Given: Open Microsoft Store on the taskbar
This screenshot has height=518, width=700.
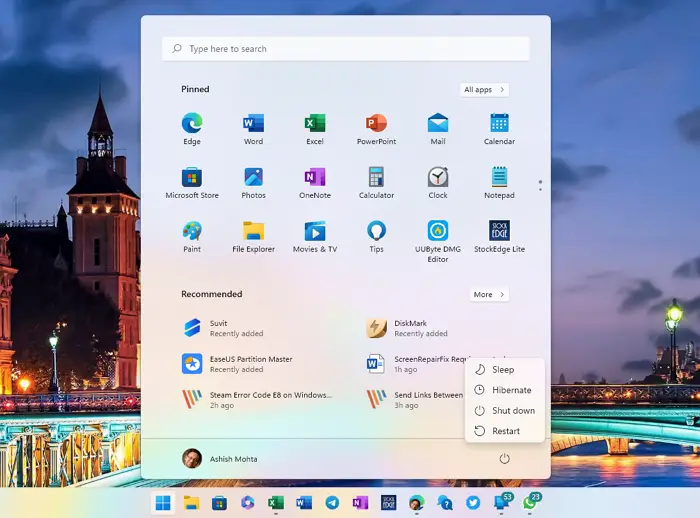Looking at the screenshot, I should tap(219, 503).
